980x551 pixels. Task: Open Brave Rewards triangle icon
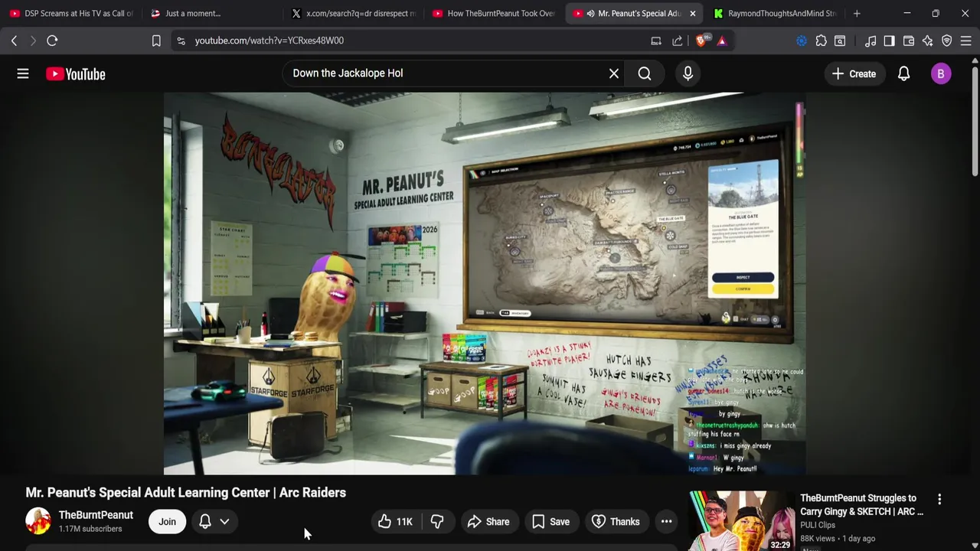coord(721,41)
